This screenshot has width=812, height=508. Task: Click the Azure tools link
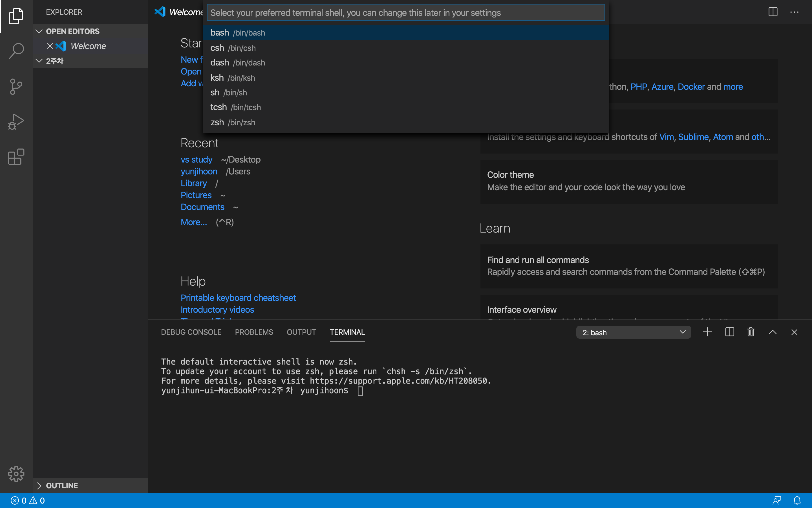click(x=662, y=87)
